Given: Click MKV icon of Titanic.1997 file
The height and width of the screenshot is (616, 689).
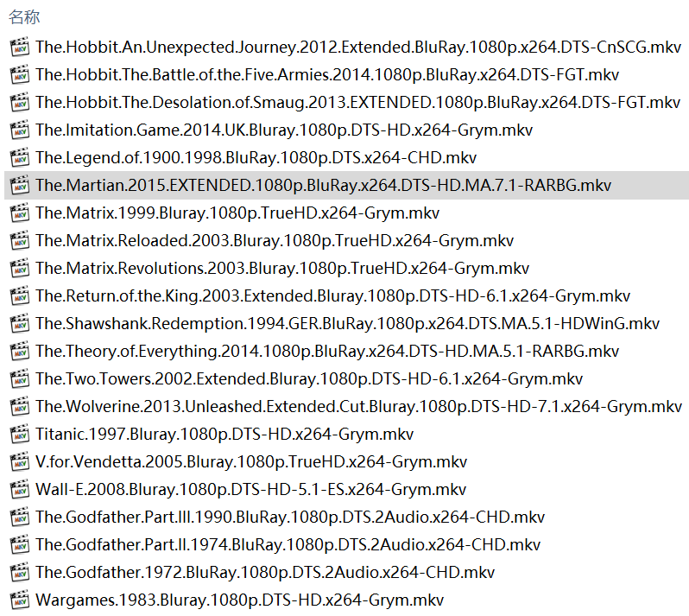Looking at the screenshot, I should [x=20, y=435].
